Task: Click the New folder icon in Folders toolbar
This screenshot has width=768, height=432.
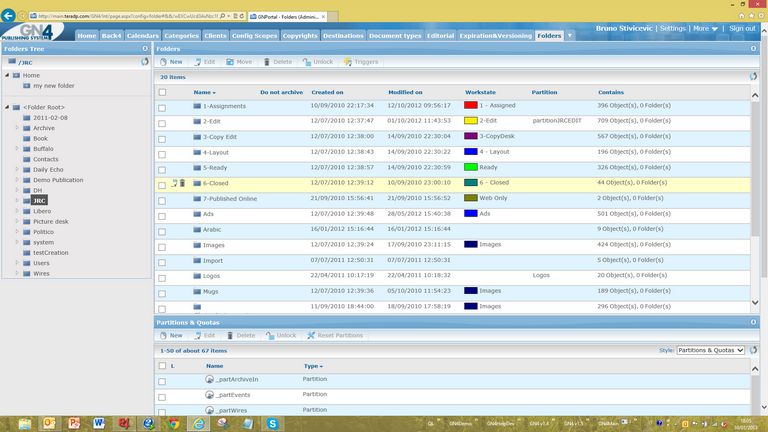Action: (x=164, y=62)
